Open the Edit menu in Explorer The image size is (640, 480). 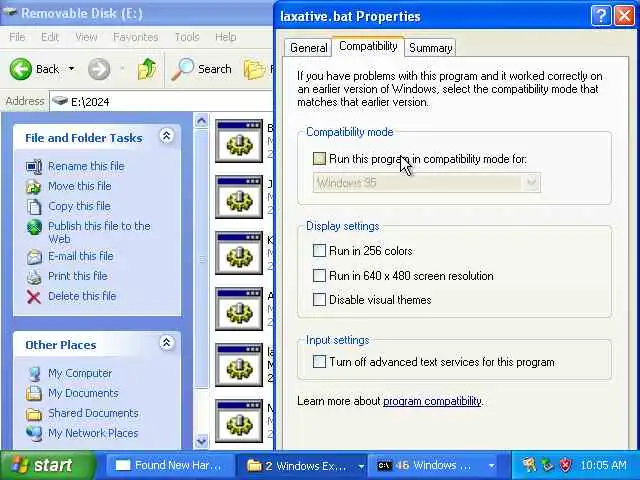click(x=50, y=37)
